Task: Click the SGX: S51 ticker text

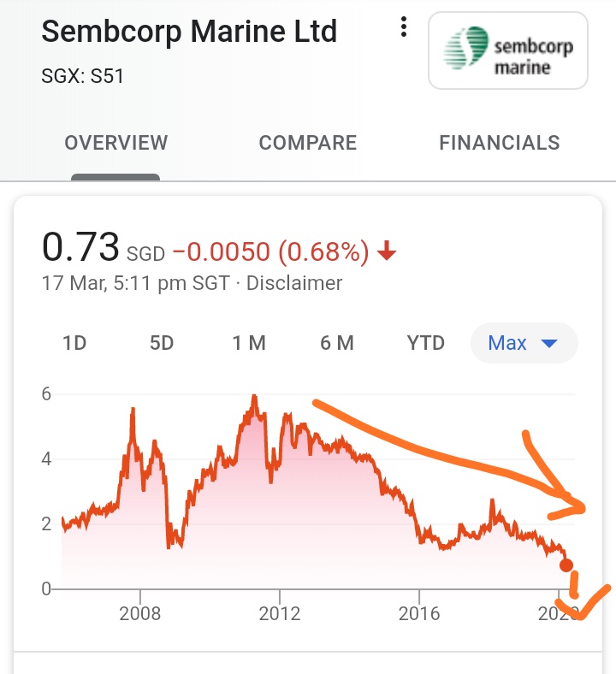Action: click(83, 77)
